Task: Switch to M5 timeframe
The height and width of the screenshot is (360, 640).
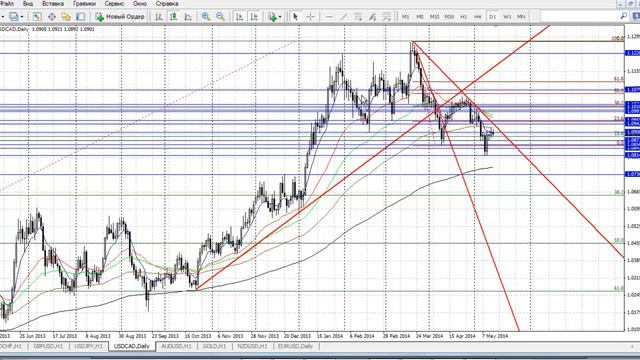Action: coord(420,17)
